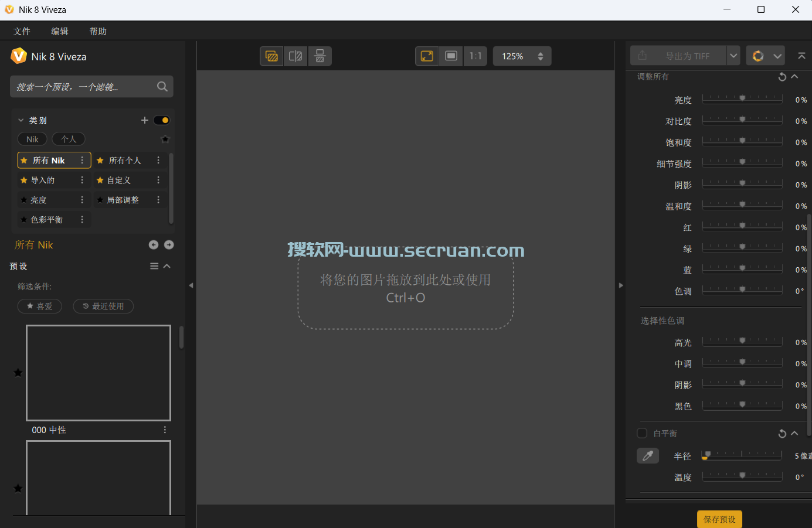Open the 编辑 menu

pyautogui.click(x=60, y=31)
